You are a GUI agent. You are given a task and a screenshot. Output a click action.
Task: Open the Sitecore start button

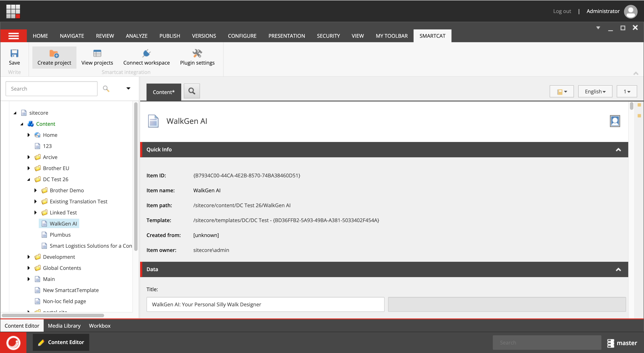click(x=13, y=343)
